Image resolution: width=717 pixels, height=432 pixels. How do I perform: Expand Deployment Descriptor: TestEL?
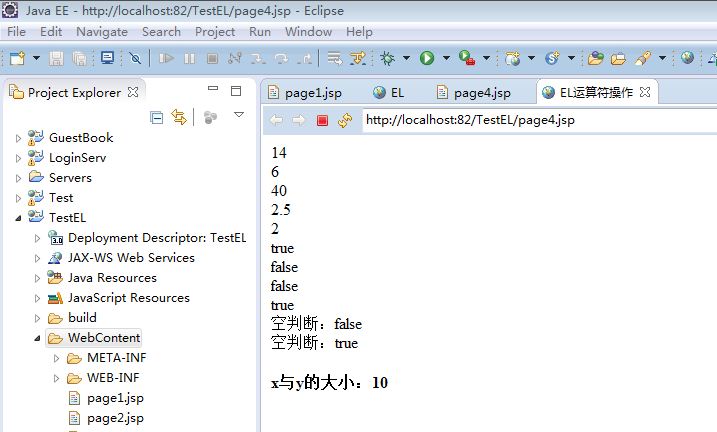point(37,238)
